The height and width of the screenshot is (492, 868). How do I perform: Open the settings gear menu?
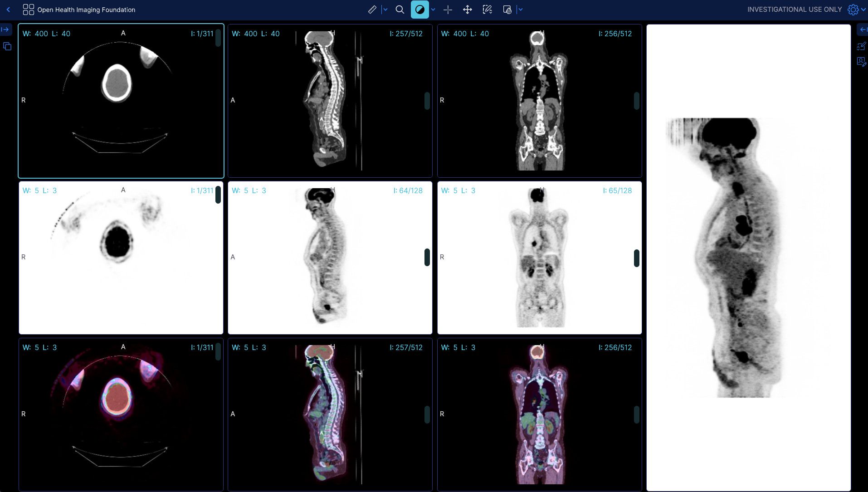click(853, 10)
